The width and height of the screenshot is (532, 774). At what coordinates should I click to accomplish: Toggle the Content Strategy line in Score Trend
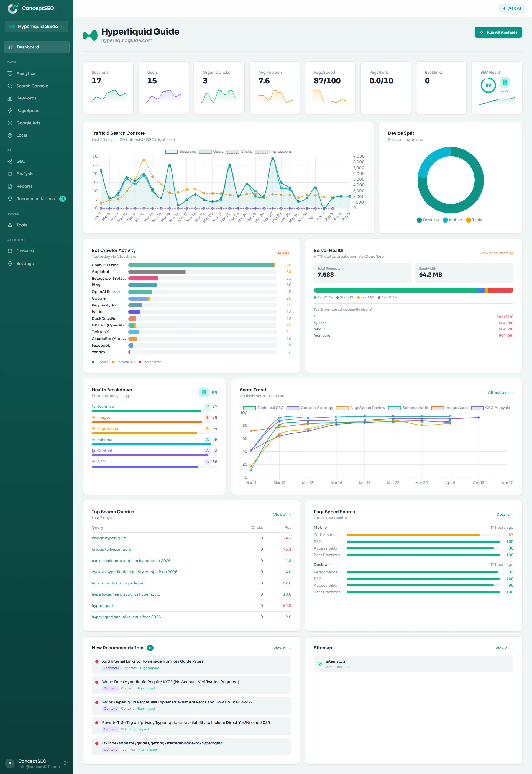pos(310,408)
